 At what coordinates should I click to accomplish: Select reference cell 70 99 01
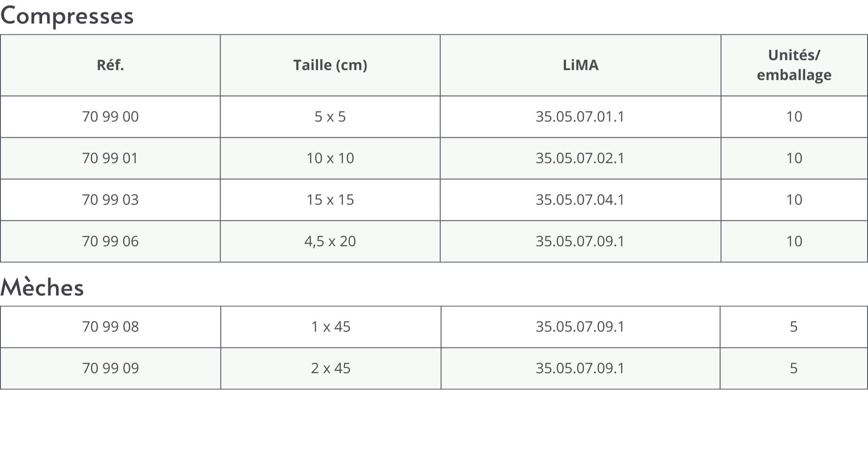tap(110, 158)
